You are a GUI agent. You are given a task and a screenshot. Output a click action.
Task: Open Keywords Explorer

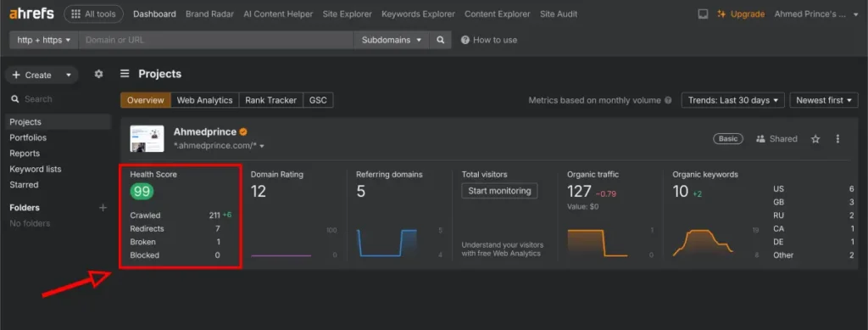tap(418, 14)
